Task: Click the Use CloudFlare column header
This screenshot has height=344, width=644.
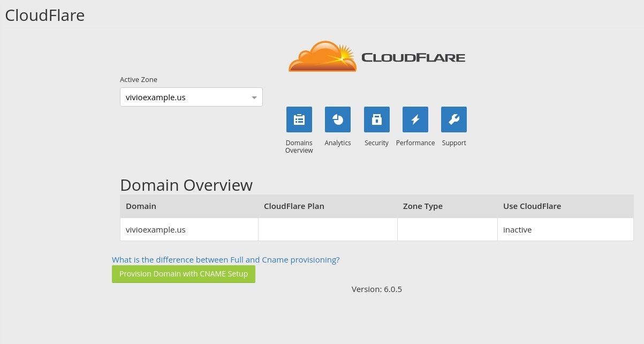Action: (532, 206)
